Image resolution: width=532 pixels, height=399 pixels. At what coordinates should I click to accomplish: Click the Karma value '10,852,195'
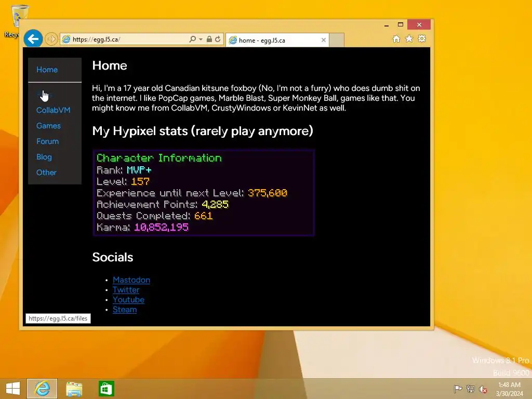161,228
